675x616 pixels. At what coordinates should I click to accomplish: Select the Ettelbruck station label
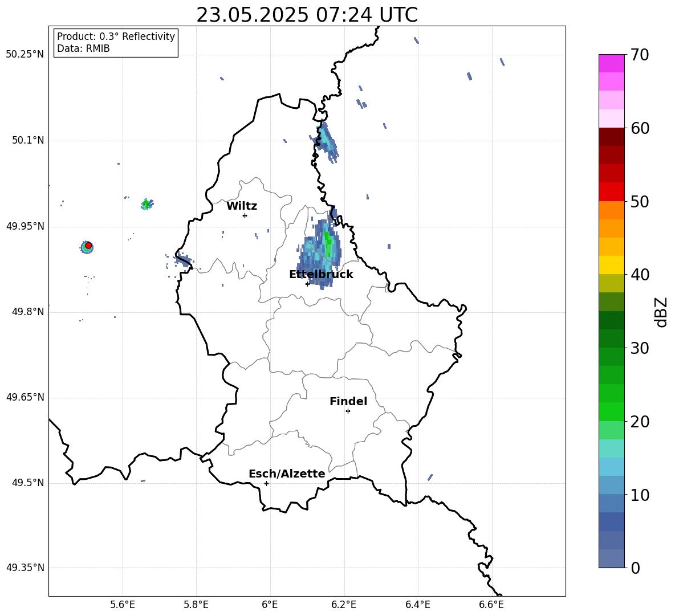(x=321, y=275)
